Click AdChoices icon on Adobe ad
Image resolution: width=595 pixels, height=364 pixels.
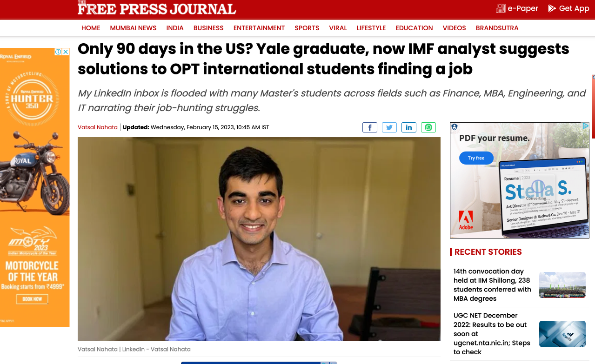click(586, 126)
